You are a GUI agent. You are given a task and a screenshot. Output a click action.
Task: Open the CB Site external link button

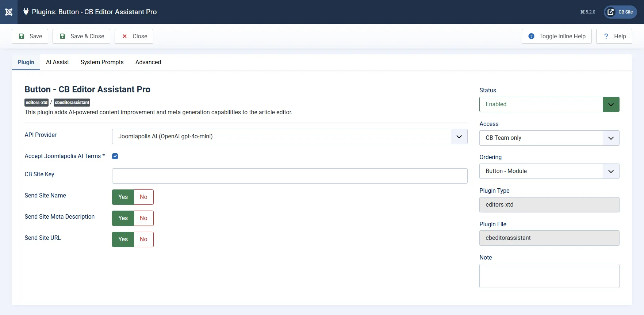(x=620, y=12)
